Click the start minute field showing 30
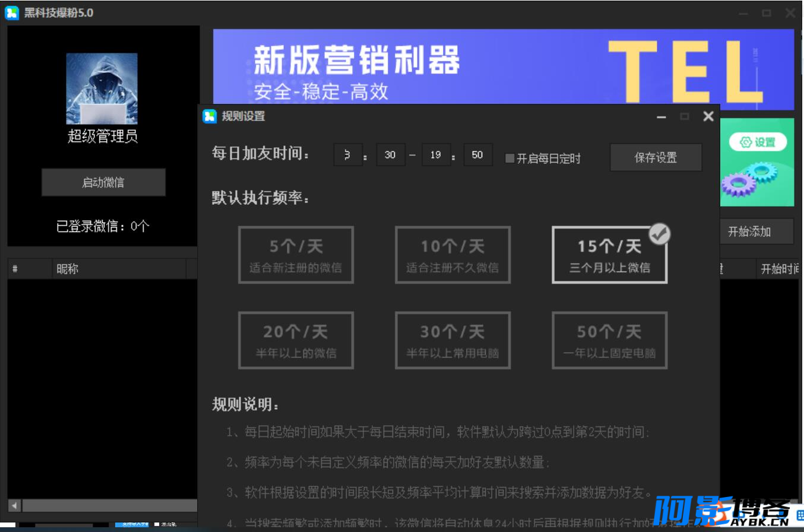Screen dimensions: 804x532 pos(390,155)
